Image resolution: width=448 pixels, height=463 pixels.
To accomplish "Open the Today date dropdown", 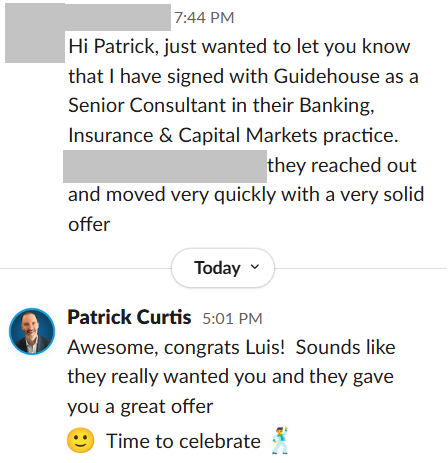I will [223, 268].
